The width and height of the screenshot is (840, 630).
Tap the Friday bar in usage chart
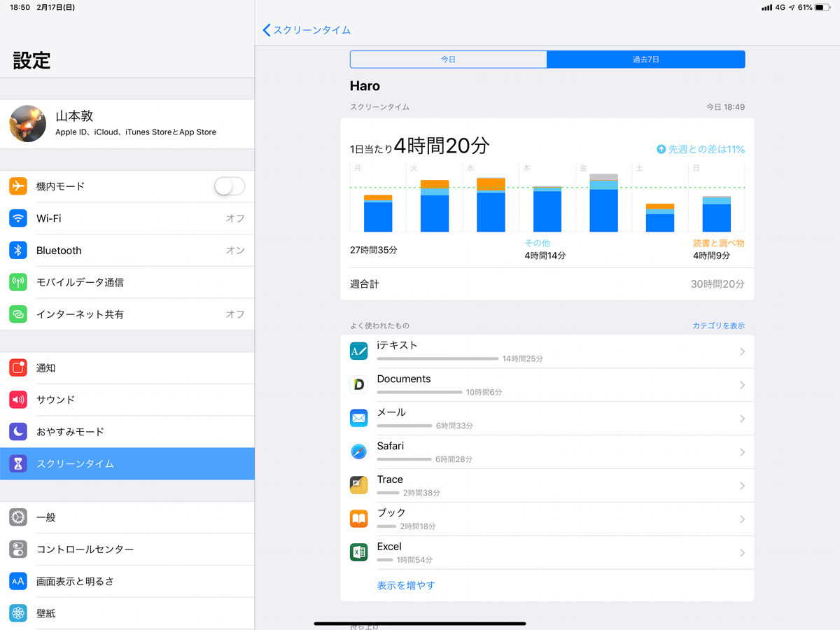point(603,203)
